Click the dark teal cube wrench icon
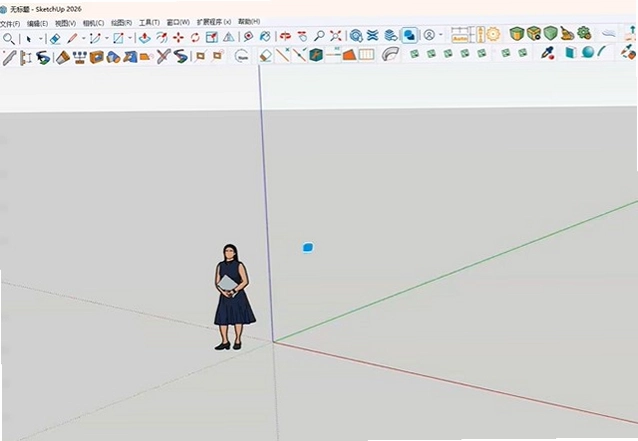The height and width of the screenshot is (441, 638). tap(316, 55)
